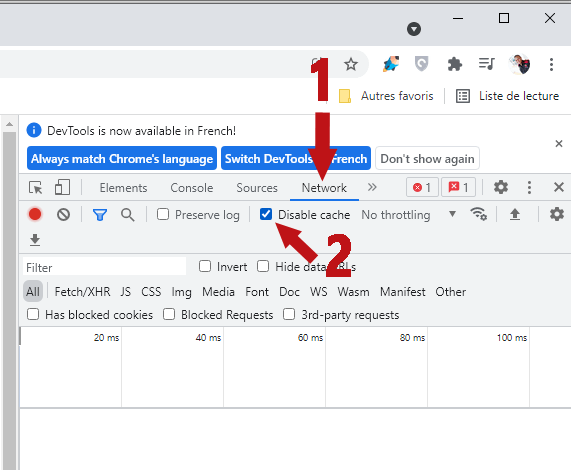Image resolution: width=571 pixels, height=470 pixels.
Task: Click the page scrollbar up arrow
Action: pos(9,125)
